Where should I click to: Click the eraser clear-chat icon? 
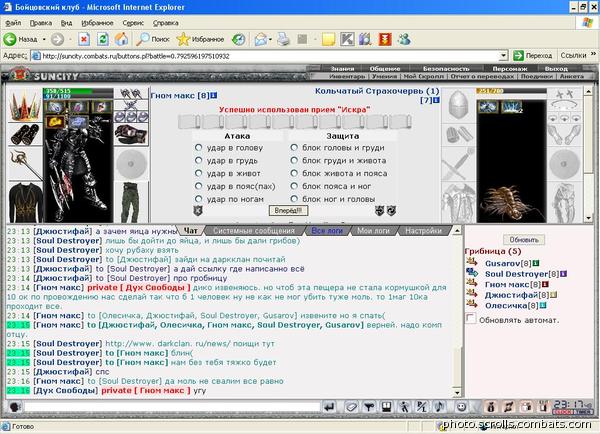pos(351,407)
